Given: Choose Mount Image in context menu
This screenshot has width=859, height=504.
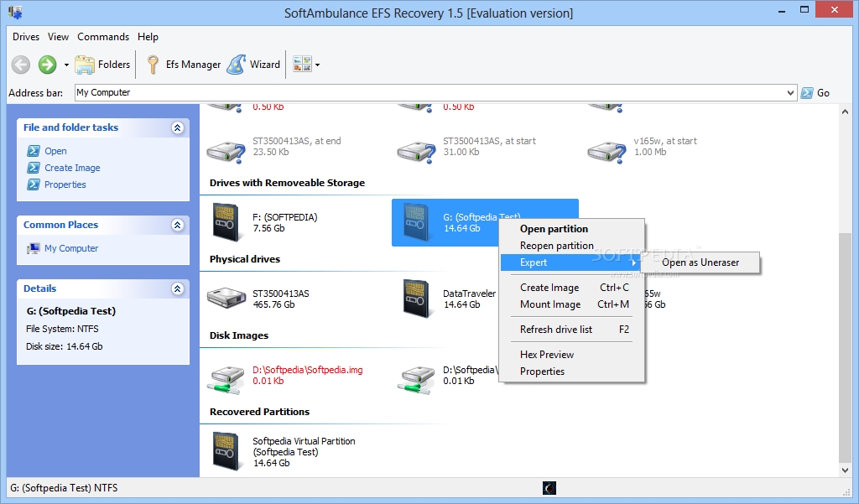Looking at the screenshot, I should 572,304.
